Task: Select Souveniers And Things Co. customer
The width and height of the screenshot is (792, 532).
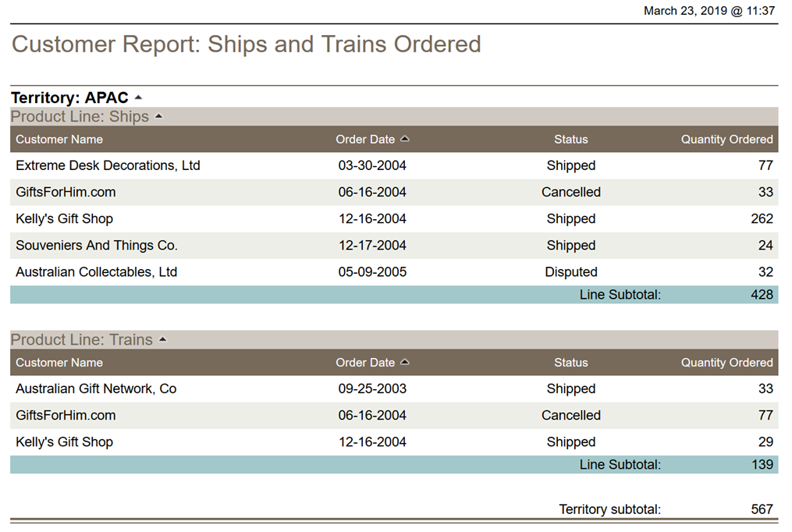Action: pyautogui.click(x=97, y=246)
